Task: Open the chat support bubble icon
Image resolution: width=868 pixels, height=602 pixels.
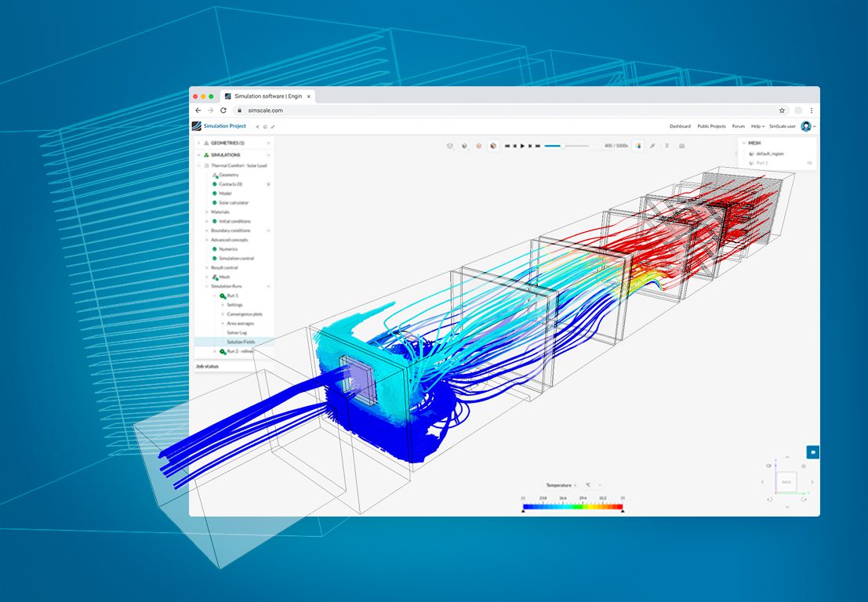Action: click(813, 452)
